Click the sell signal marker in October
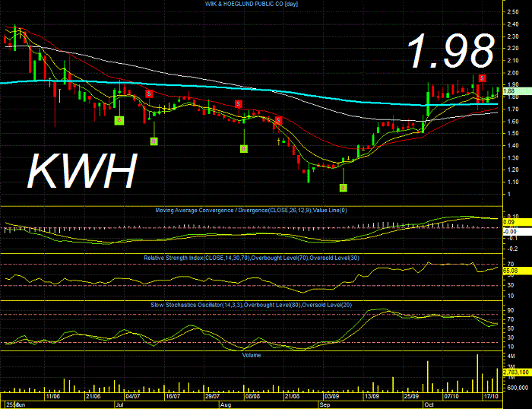532x409 pixels. [x=482, y=78]
